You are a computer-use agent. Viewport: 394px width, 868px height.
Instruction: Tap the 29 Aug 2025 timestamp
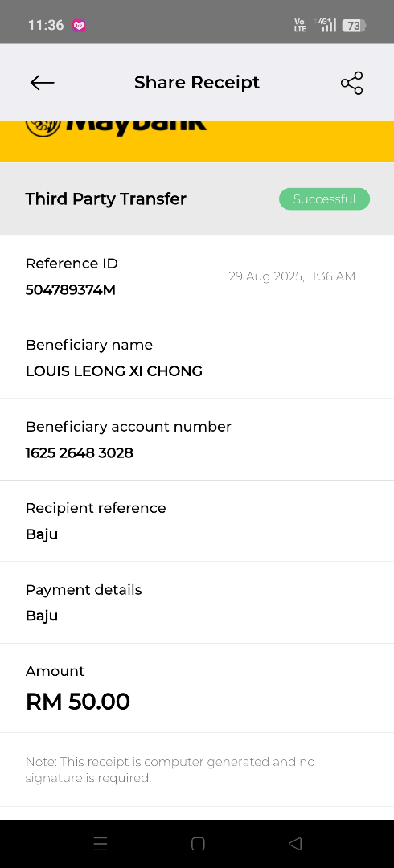pyautogui.click(x=292, y=276)
